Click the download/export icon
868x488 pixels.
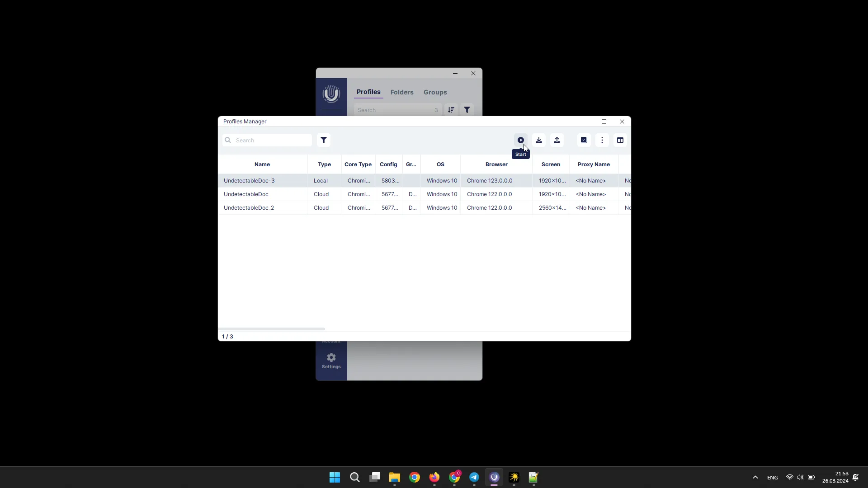click(x=539, y=140)
